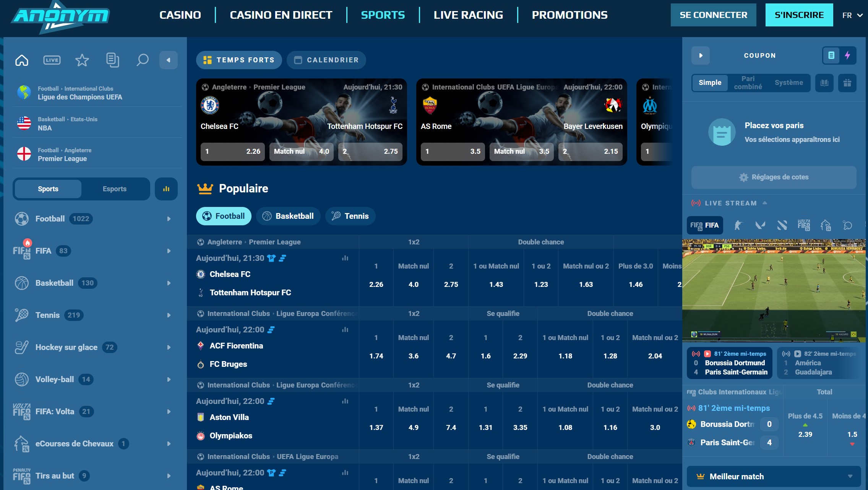The width and height of the screenshot is (868, 490).
Task: Open LIVE RACING menu
Action: 468,15
